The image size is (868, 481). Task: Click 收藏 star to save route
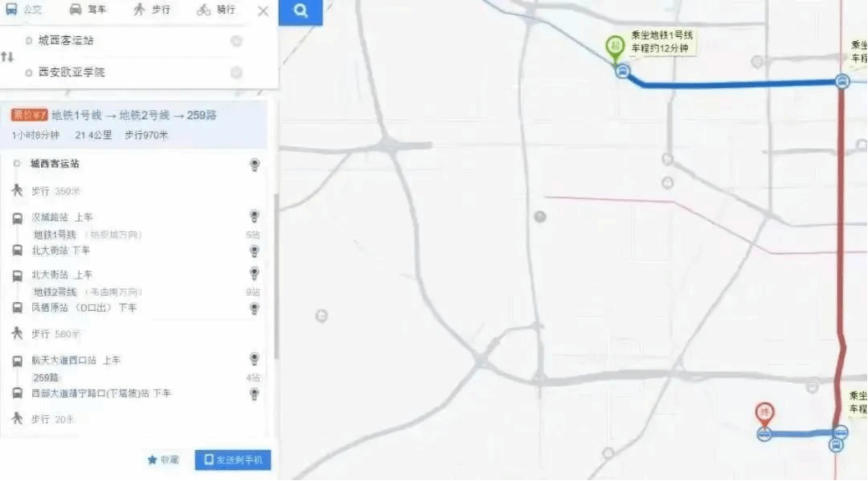(163, 459)
